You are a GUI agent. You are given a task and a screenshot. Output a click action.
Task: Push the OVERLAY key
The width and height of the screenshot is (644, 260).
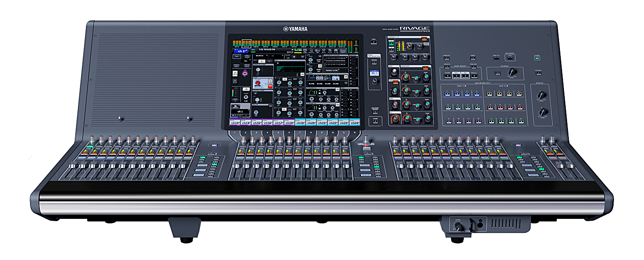[446, 58]
